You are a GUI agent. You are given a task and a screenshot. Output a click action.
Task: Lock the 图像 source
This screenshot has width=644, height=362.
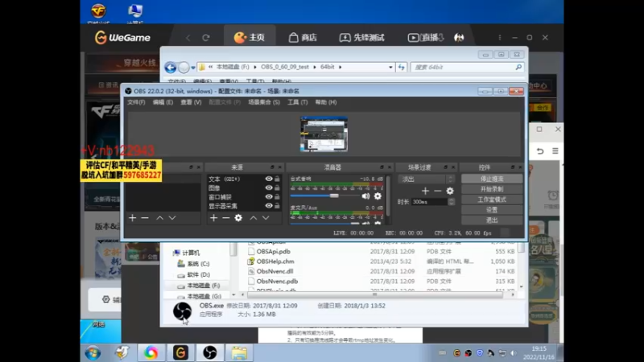click(x=277, y=188)
